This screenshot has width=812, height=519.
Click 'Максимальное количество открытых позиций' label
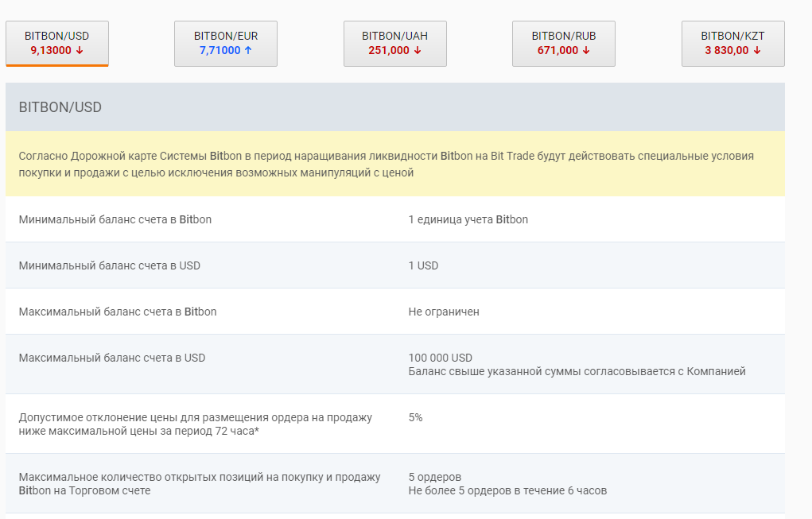200,483
